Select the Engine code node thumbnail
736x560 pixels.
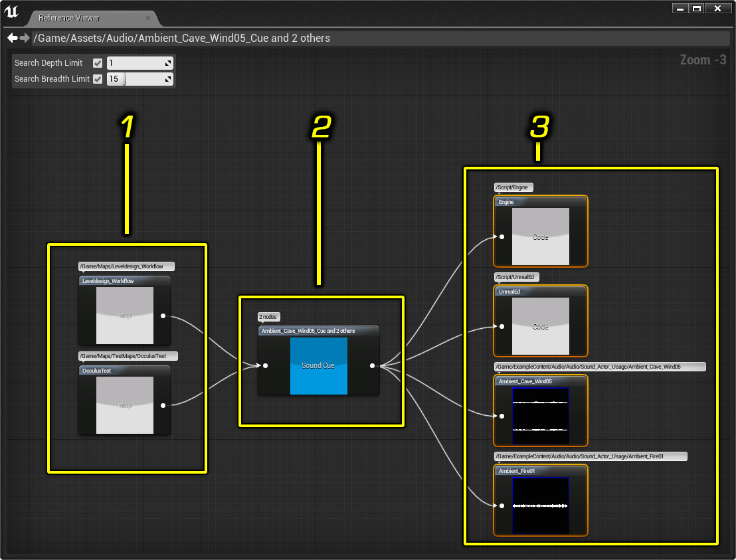coord(540,236)
